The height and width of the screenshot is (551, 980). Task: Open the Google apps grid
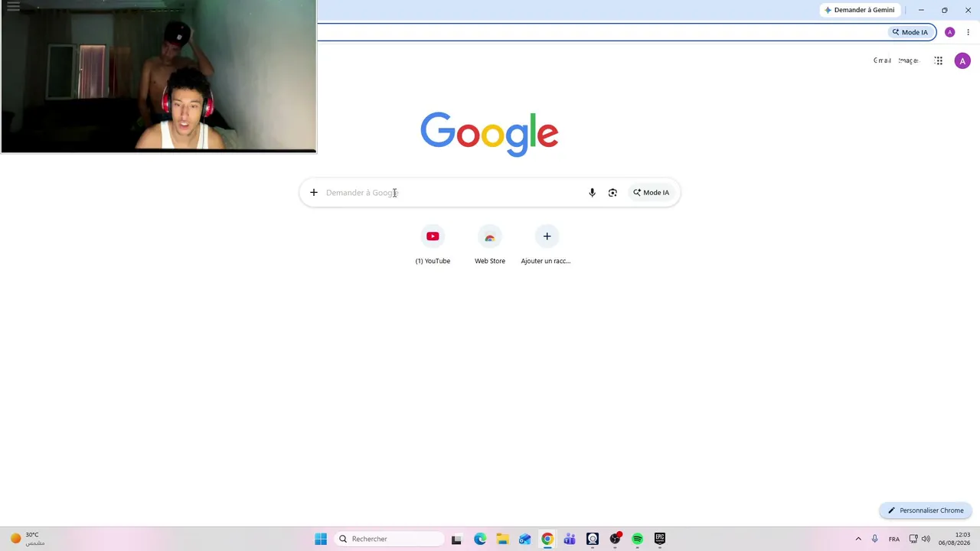(939, 60)
